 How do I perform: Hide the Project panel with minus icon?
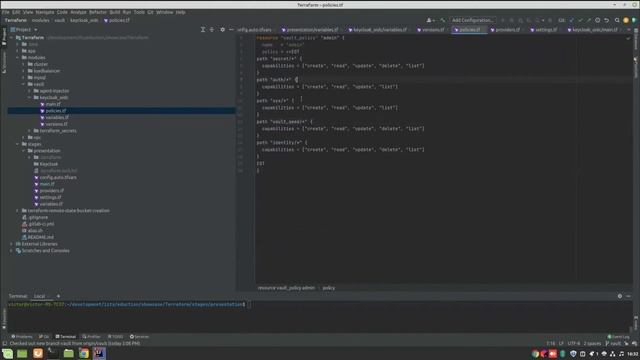231,29
